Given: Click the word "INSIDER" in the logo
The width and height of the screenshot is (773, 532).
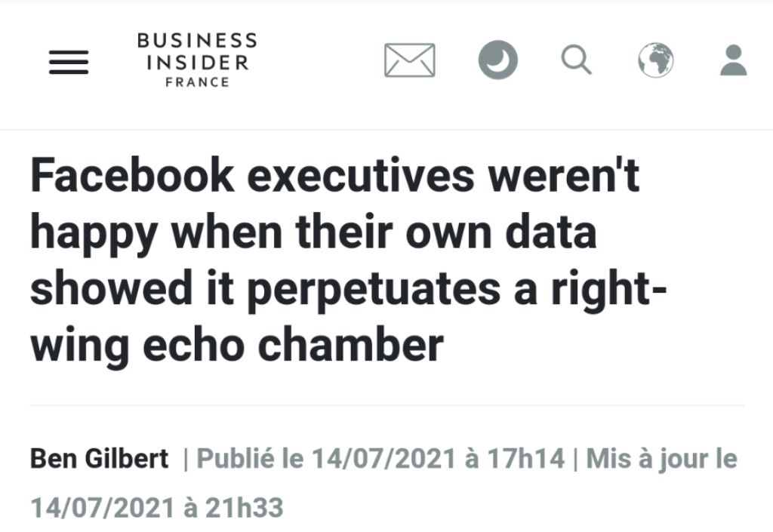Looking at the screenshot, I should click(197, 63).
